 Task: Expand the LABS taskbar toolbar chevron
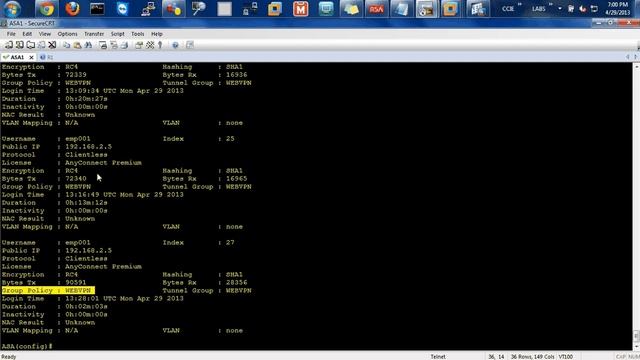coord(551,5)
